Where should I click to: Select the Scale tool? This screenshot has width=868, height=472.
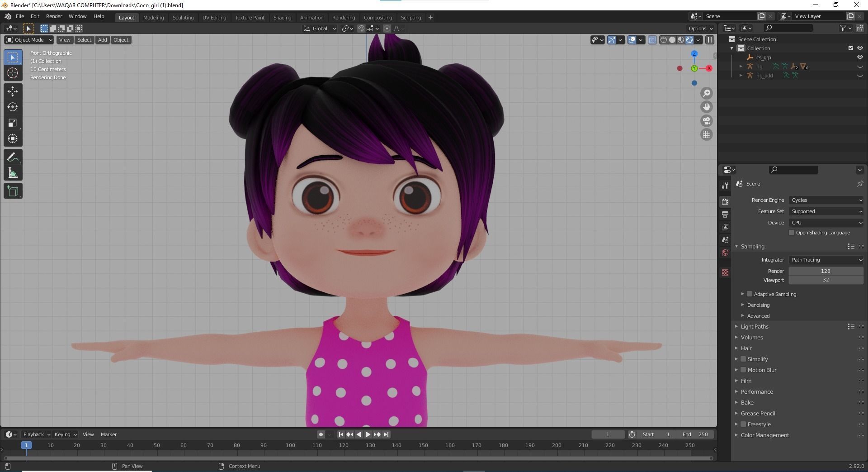(13, 123)
